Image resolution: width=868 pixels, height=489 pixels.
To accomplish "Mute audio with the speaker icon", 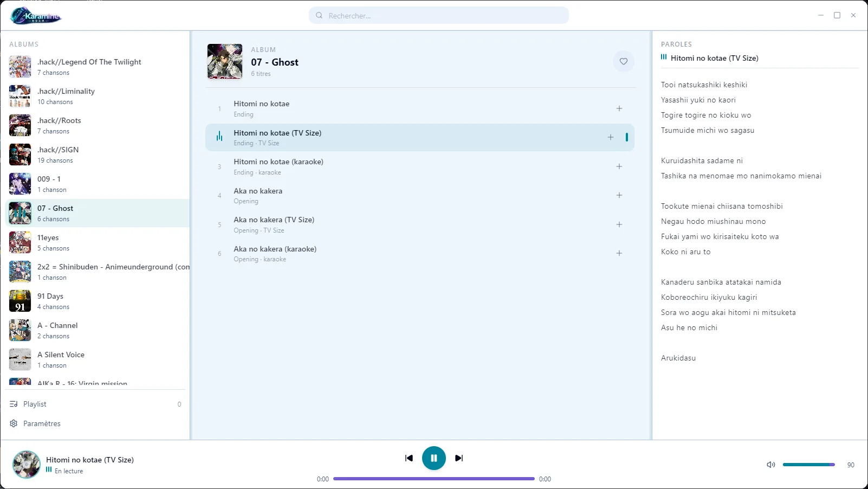I will 771,465.
